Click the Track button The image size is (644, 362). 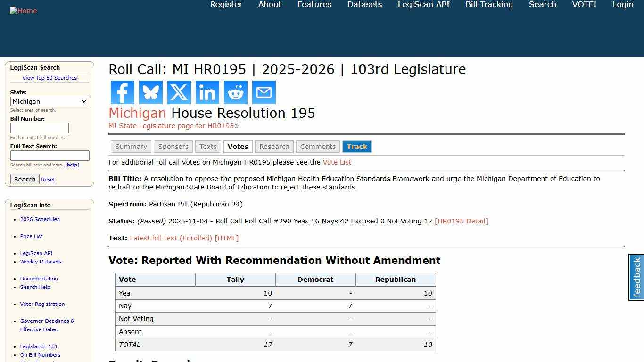point(357,146)
